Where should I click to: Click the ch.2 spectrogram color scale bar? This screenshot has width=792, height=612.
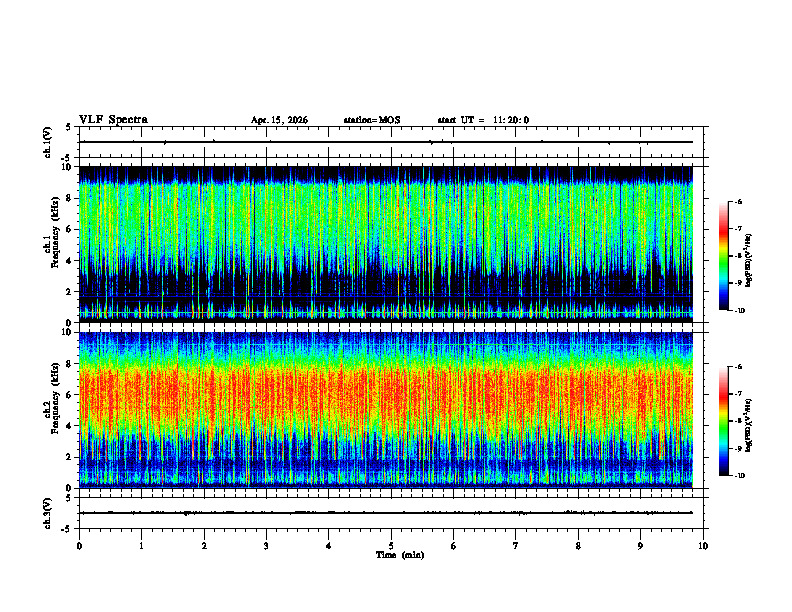click(x=723, y=421)
